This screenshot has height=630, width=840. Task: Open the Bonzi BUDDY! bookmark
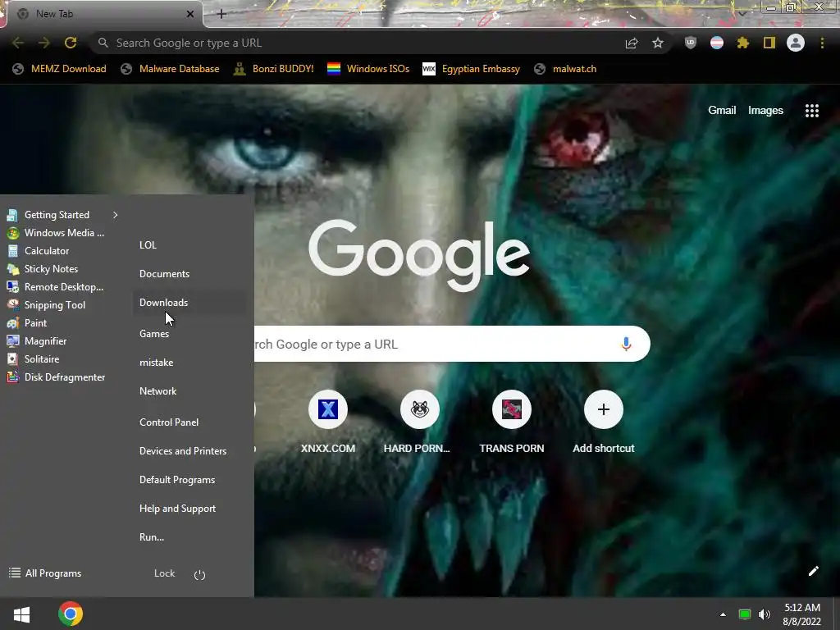[274, 69]
